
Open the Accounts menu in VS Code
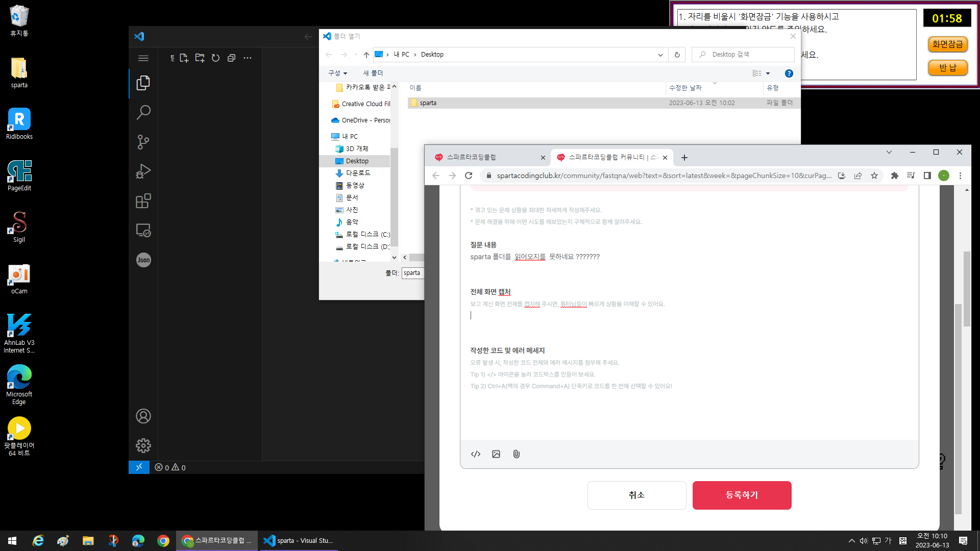pos(143,416)
